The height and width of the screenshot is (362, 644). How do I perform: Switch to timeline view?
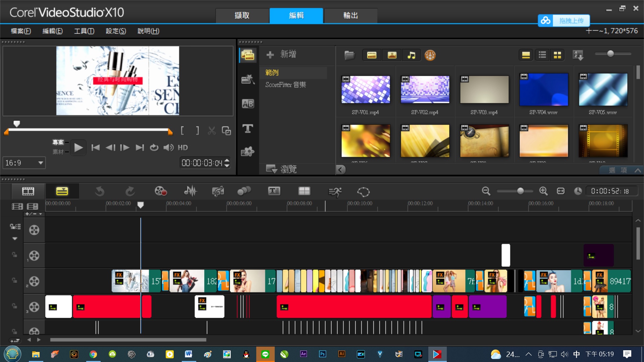[x=62, y=191]
